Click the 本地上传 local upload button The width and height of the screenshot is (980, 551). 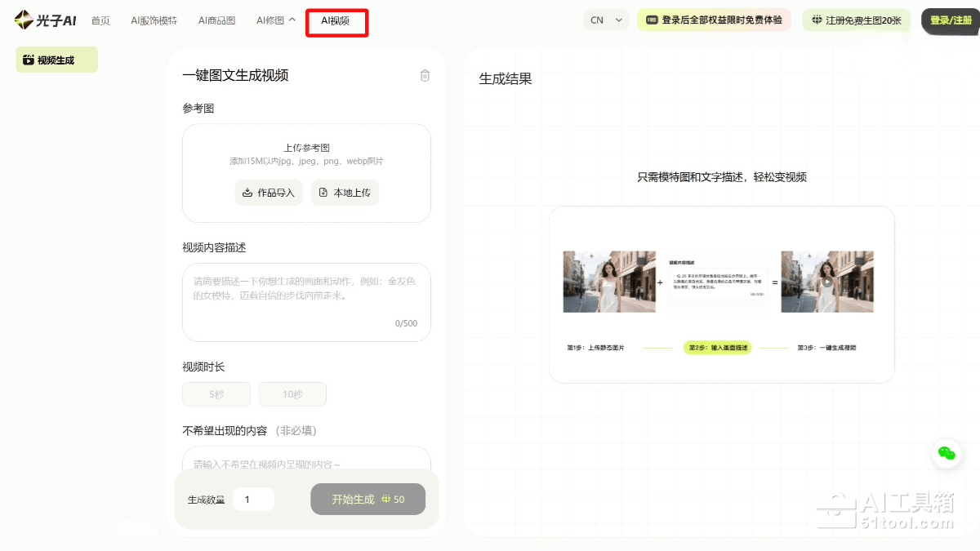[x=345, y=193]
